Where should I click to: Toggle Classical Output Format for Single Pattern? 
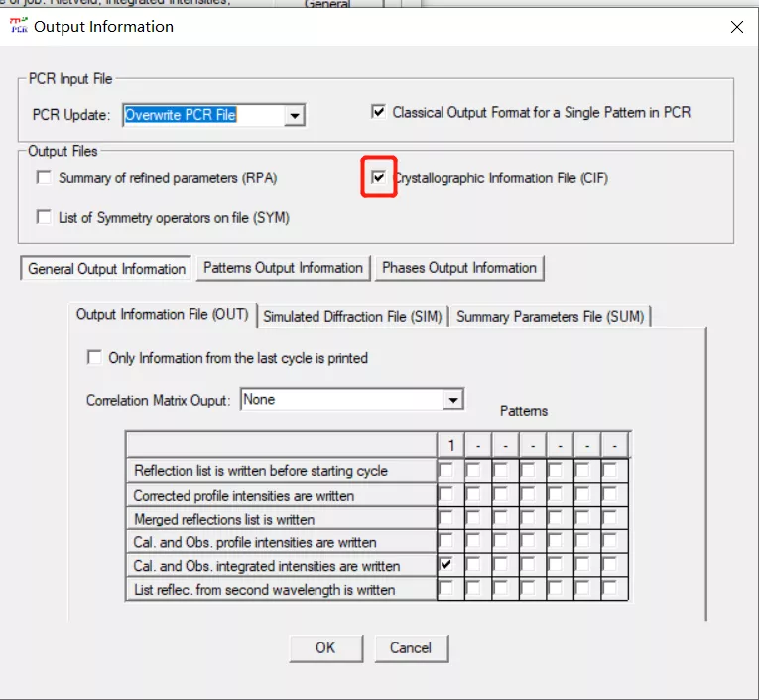pyautogui.click(x=378, y=113)
